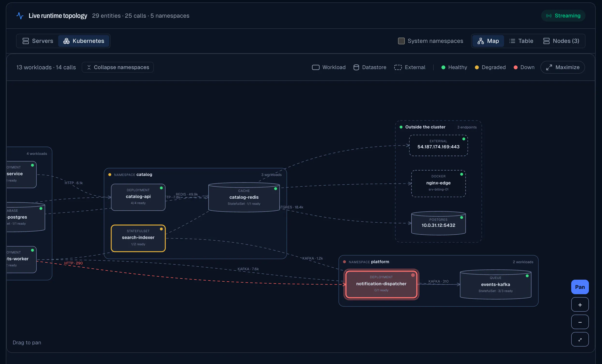The height and width of the screenshot is (364, 602).
Task: Select the events-kafka queue node
Action: pyautogui.click(x=496, y=284)
